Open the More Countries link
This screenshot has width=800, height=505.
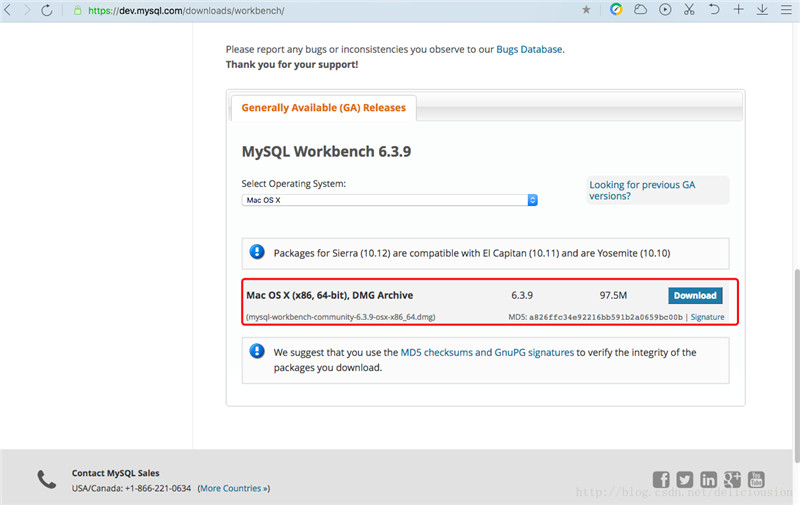tap(234, 488)
